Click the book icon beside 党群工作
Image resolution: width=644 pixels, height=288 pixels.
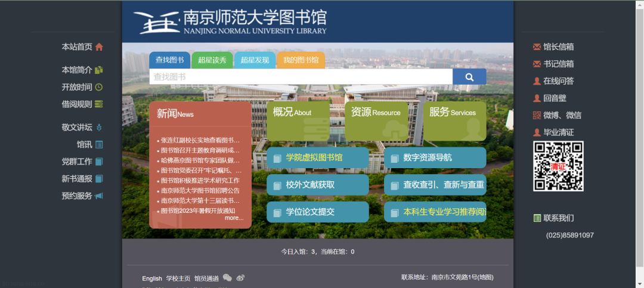[99, 162]
